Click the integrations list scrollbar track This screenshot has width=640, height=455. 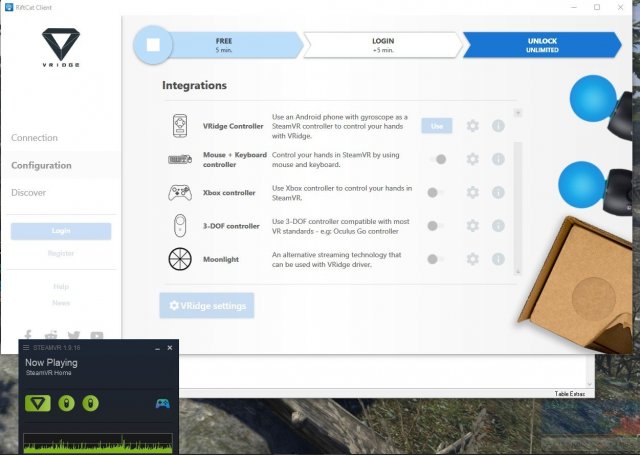(518, 192)
